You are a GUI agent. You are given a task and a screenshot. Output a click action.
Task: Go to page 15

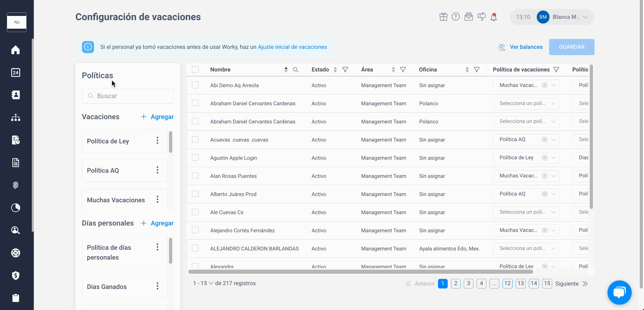(x=547, y=284)
